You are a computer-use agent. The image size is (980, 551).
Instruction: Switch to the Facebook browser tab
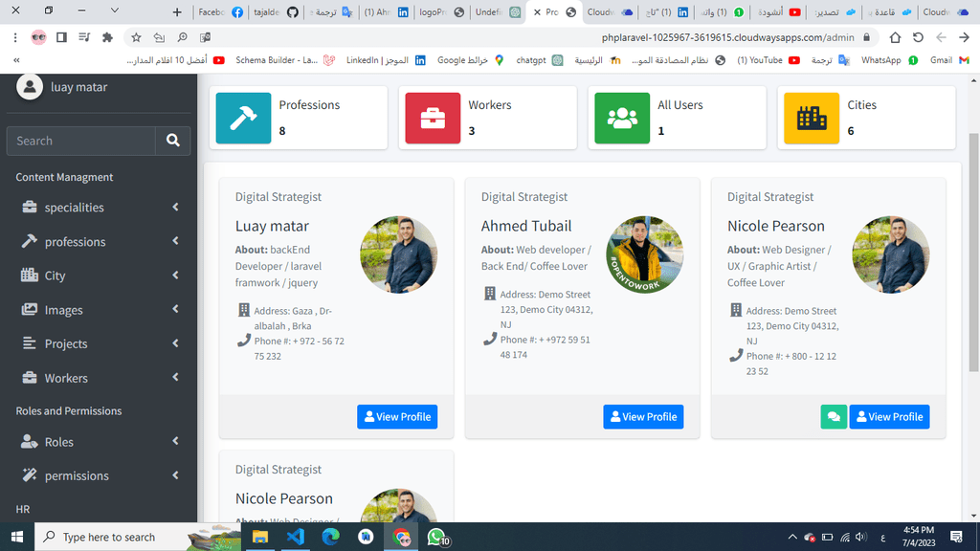pos(221,11)
